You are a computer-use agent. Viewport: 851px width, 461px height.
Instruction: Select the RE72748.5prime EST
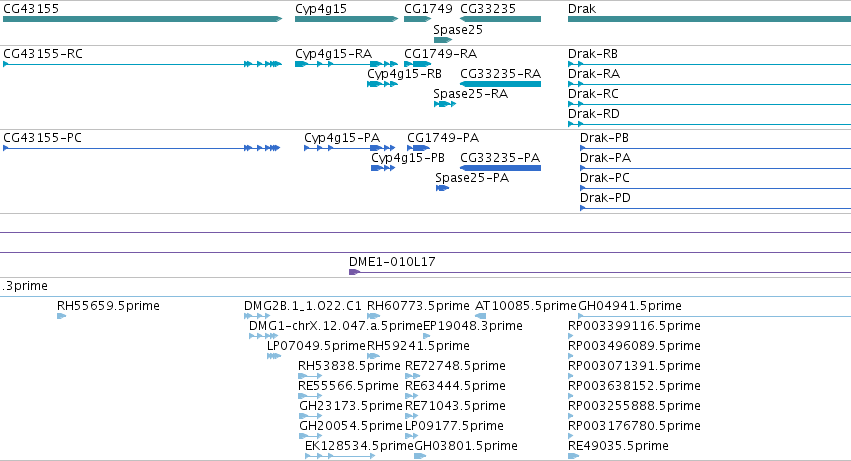[412, 376]
